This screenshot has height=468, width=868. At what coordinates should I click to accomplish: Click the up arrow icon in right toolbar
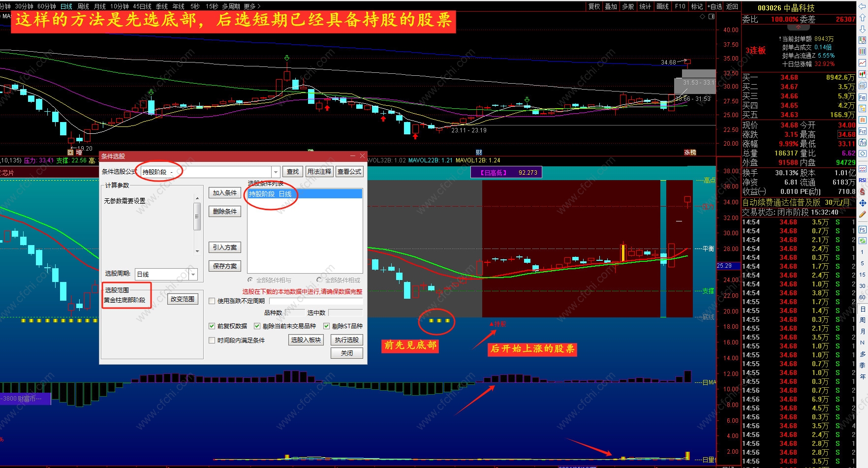point(863,17)
